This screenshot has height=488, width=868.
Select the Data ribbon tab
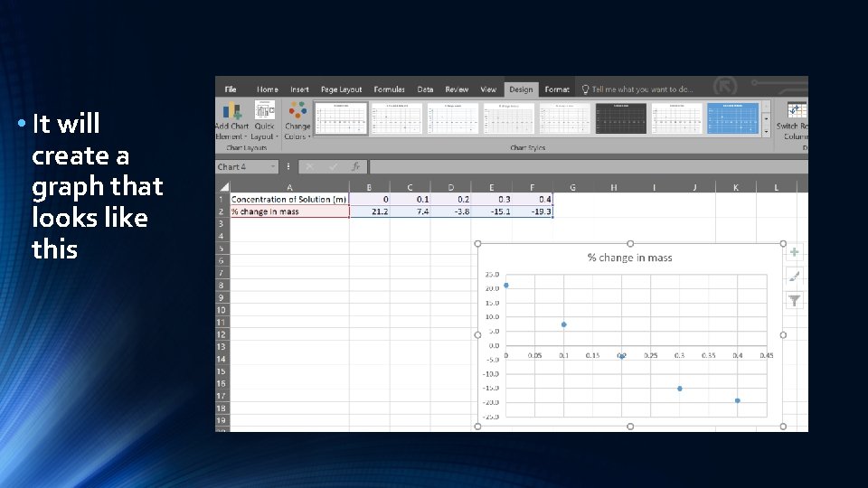[425, 89]
